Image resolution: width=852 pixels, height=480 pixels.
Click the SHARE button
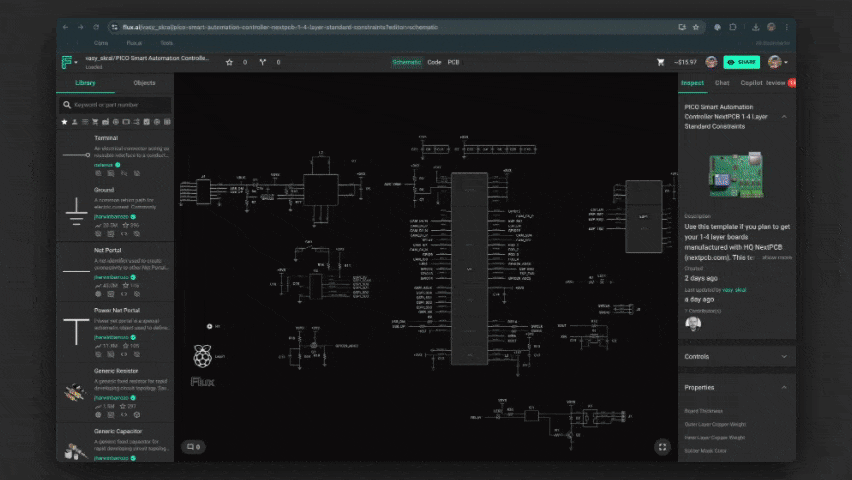[x=741, y=62]
